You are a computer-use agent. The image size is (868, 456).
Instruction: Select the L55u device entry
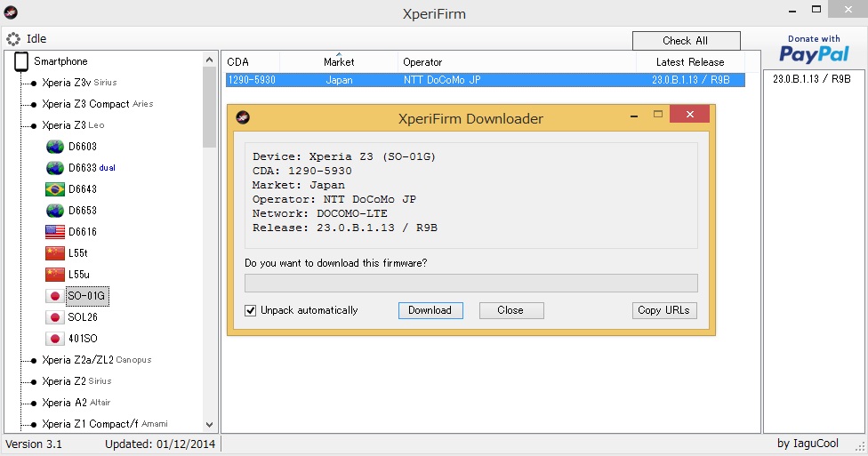(x=78, y=275)
